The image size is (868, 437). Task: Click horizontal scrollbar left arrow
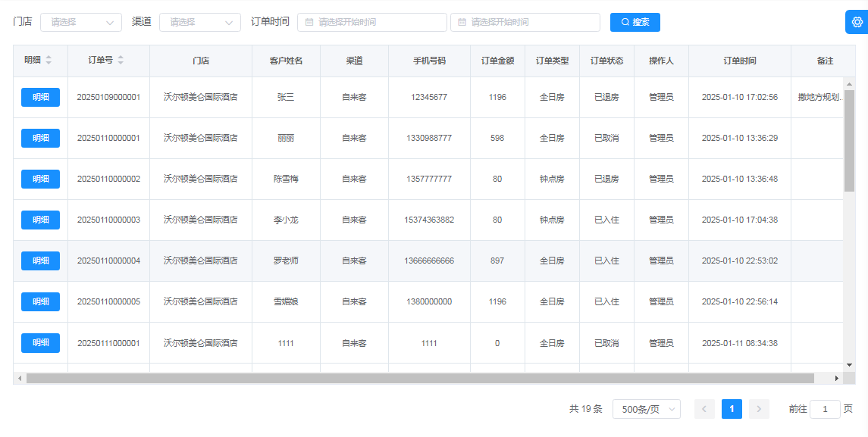(x=20, y=378)
